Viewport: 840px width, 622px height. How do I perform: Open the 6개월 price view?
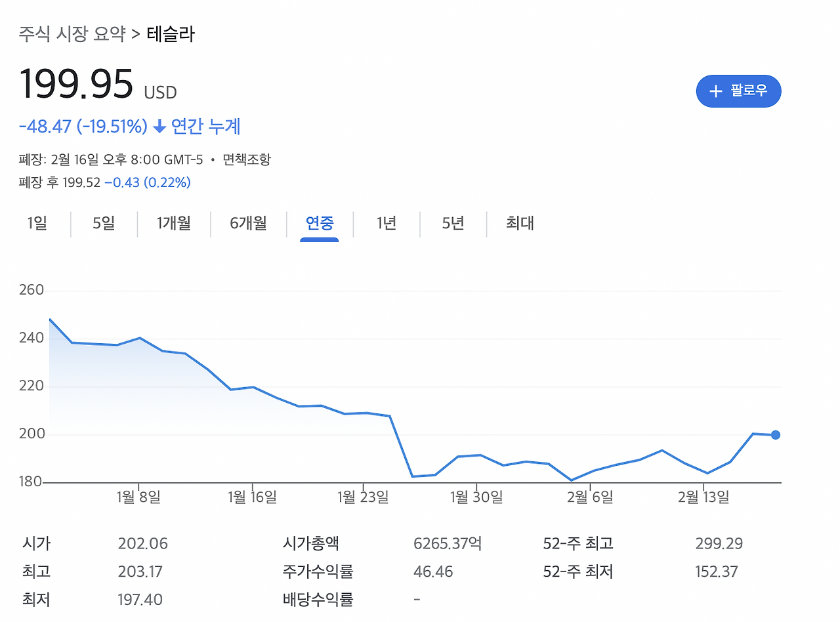248,224
